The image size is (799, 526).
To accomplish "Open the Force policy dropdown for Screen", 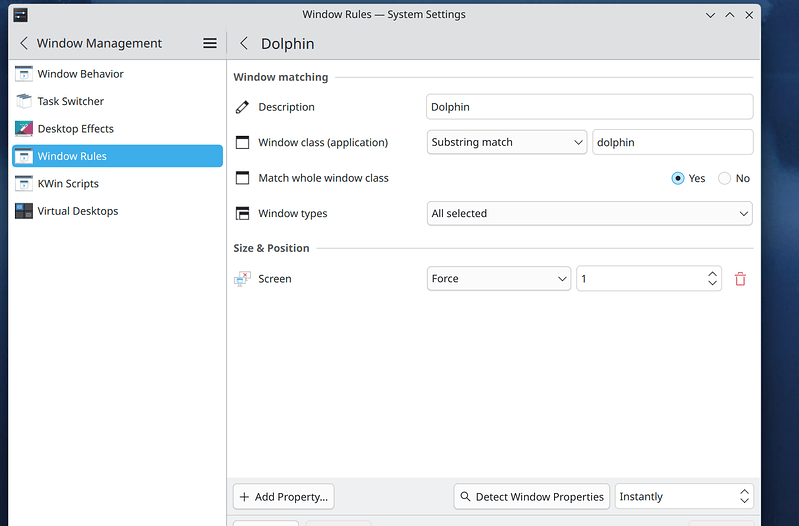I will click(x=498, y=279).
